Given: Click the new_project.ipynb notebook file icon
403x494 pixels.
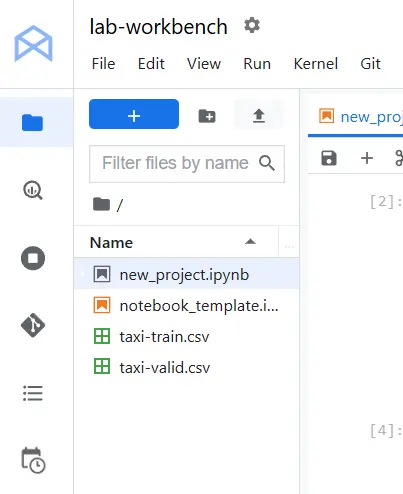Looking at the screenshot, I should (102, 274).
